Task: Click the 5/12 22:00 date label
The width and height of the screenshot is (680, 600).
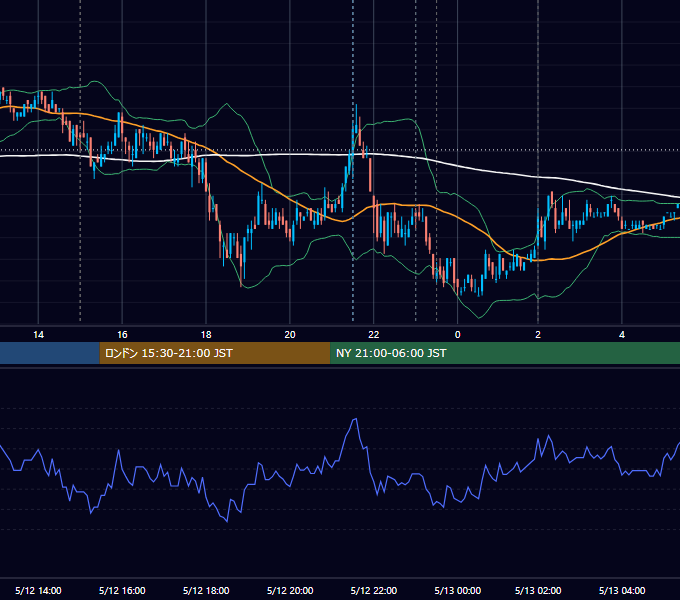Action: (x=373, y=590)
